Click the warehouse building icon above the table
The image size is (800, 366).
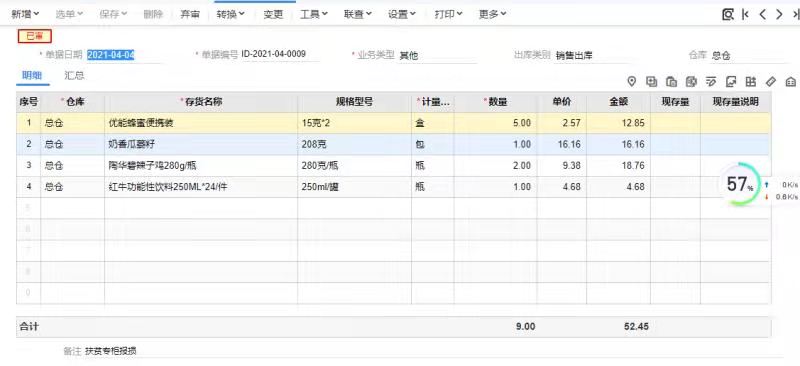click(790, 81)
